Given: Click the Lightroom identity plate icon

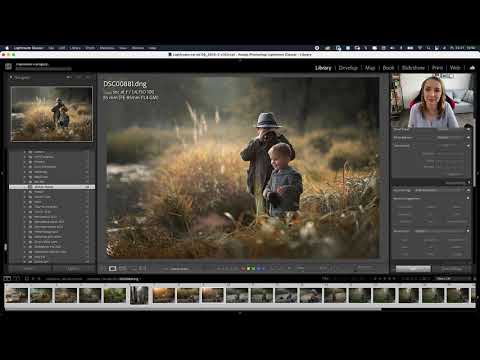Looking at the screenshot, I should 8,66.
